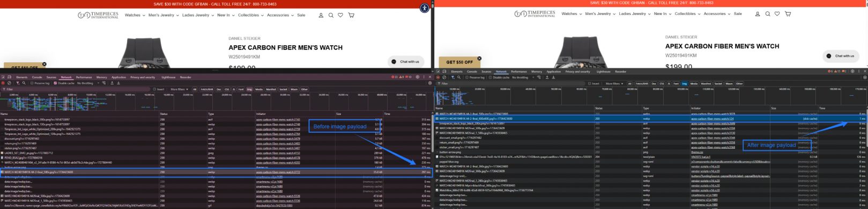This screenshot has height=209, width=868.
Task: Click Chat with us button in right page
Action: [x=842, y=56]
